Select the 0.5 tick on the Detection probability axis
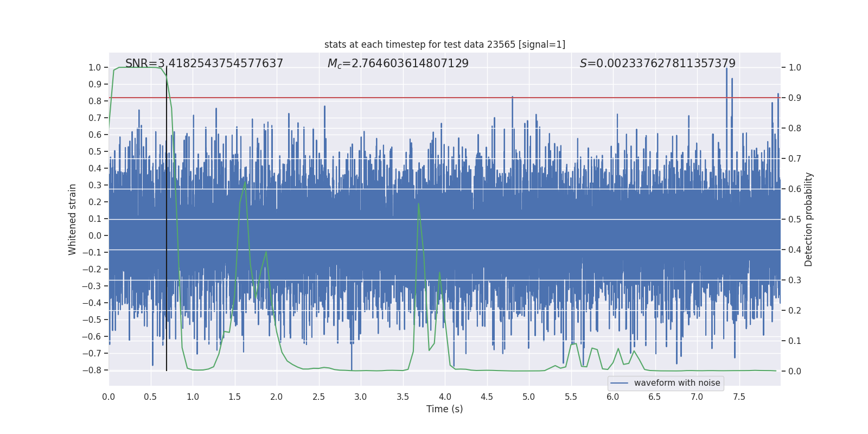Image resolution: width=868 pixels, height=434 pixels. click(x=795, y=220)
